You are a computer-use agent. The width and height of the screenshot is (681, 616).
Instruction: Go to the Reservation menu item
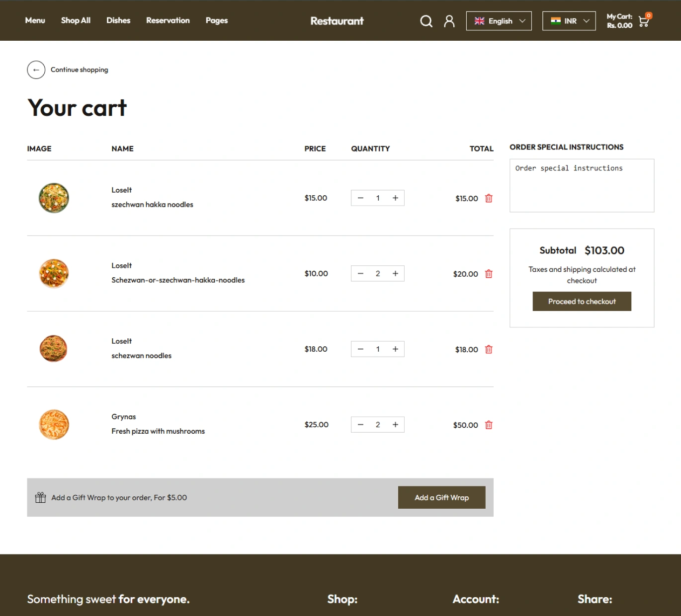(x=168, y=20)
